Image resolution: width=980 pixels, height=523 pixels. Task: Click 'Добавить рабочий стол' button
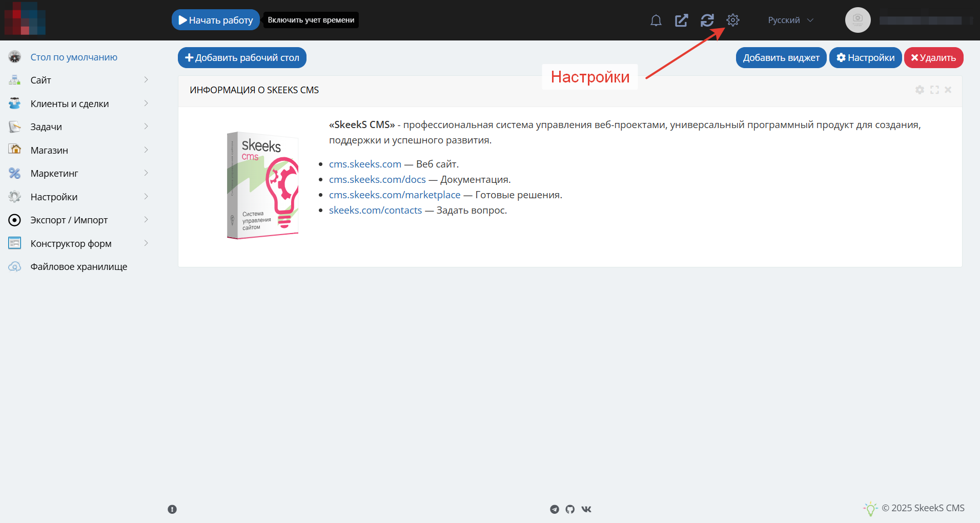coord(242,57)
